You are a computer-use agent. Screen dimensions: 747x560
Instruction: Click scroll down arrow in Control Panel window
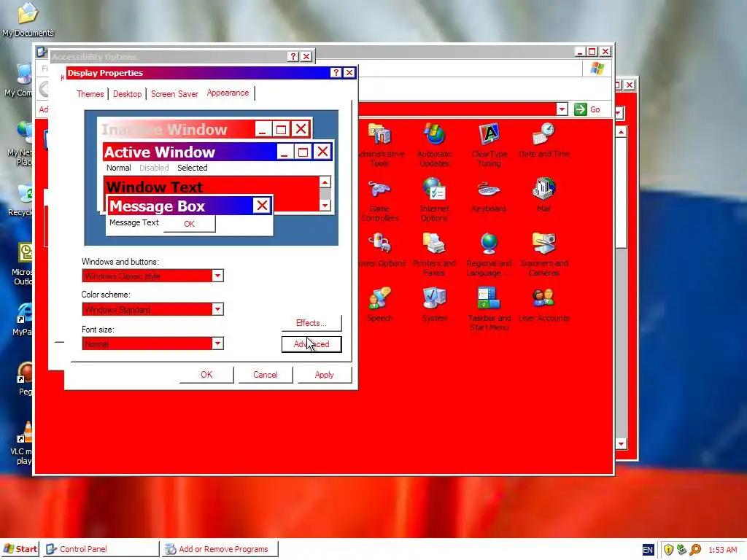point(621,444)
